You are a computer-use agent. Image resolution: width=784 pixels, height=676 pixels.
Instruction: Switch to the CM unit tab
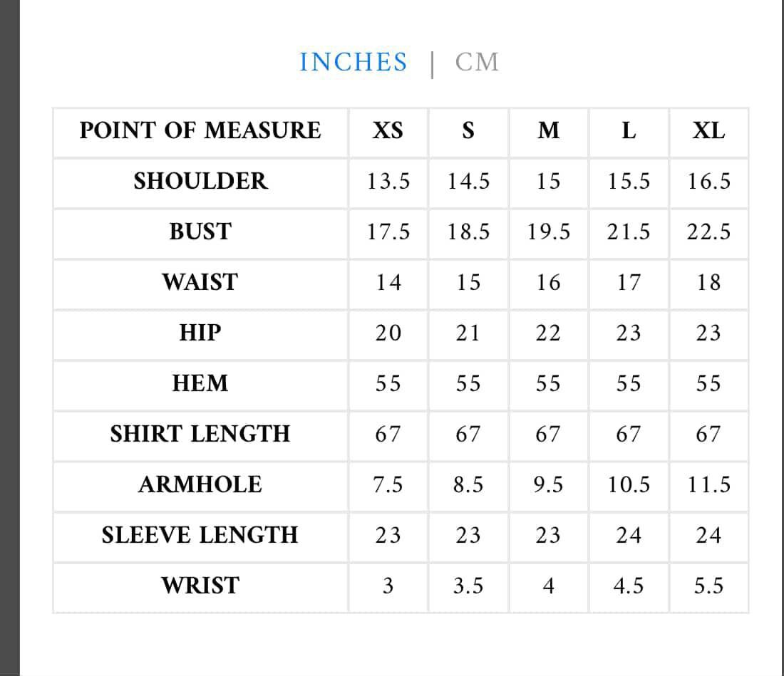point(477,62)
